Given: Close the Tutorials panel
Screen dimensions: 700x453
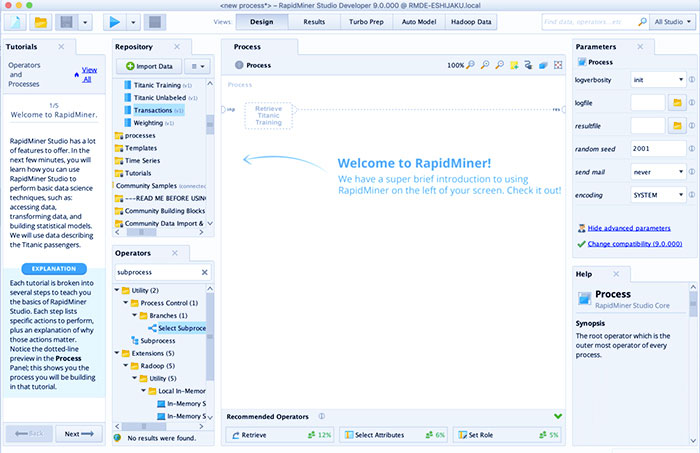Looking at the screenshot, I should 61,46.
